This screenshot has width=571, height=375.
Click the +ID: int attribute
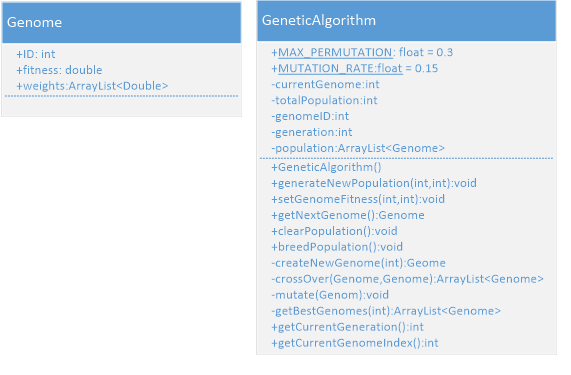tap(36, 54)
